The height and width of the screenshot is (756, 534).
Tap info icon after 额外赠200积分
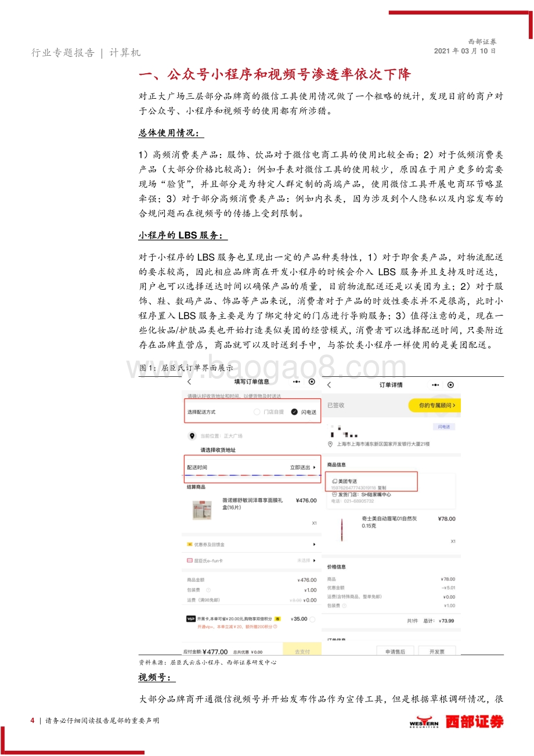tap(275, 627)
